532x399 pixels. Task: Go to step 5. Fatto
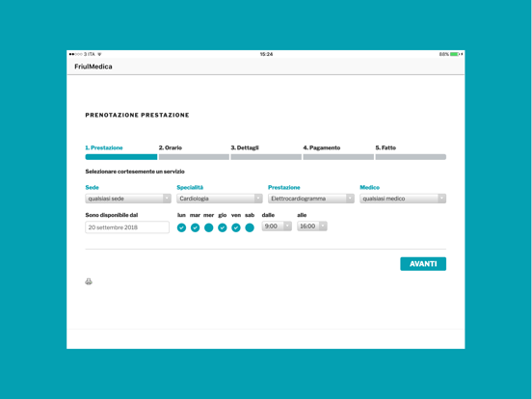coord(386,147)
